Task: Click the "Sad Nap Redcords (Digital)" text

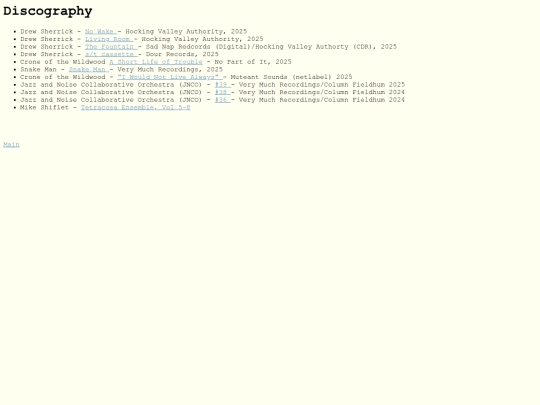Action: click(x=198, y=47)
